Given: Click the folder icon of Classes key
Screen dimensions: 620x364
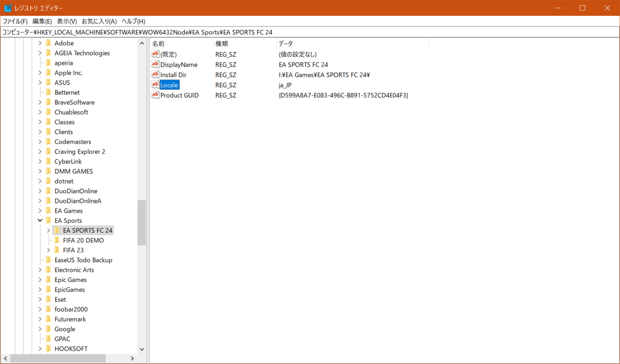Looking at the screenshot, I should (x=49, y=122).
